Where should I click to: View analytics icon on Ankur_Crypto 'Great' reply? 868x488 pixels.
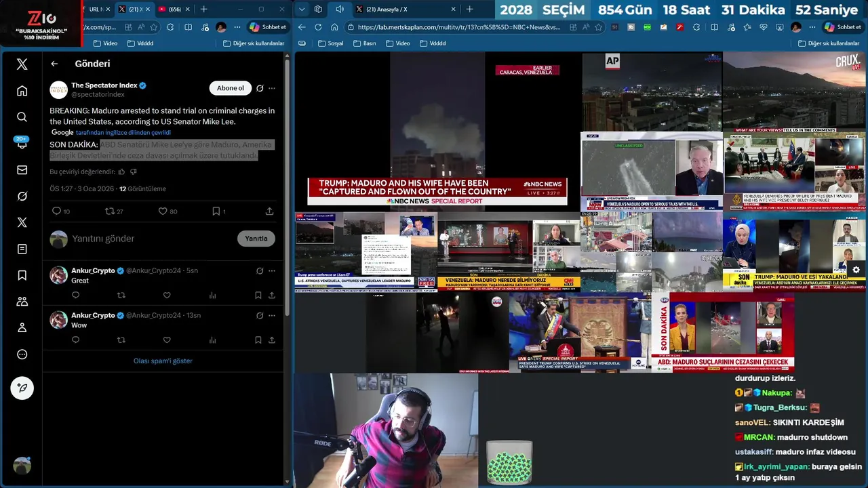[x=212, y=296]
